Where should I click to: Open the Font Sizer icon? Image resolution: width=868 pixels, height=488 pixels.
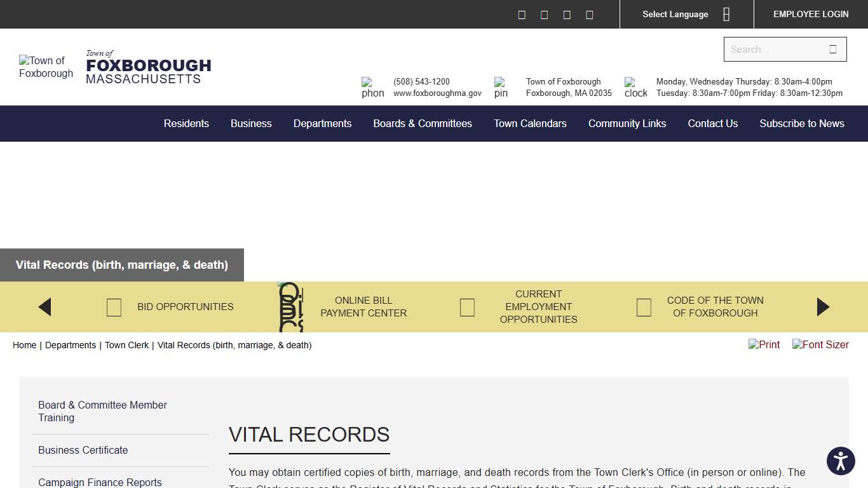tap(820, 344)
